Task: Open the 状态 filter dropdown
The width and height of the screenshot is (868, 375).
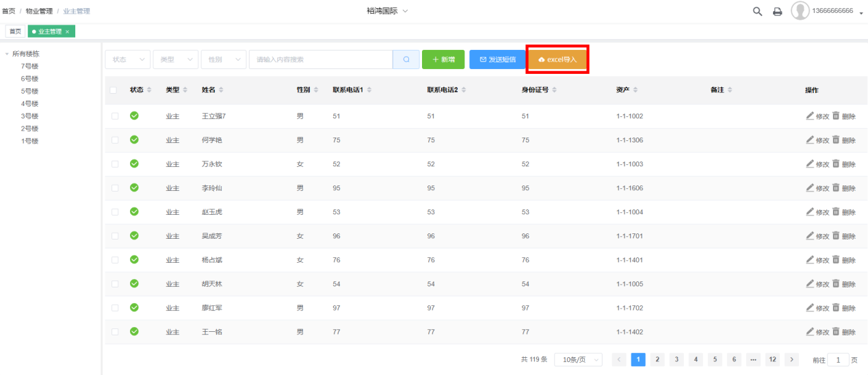Action: point(127,60)
